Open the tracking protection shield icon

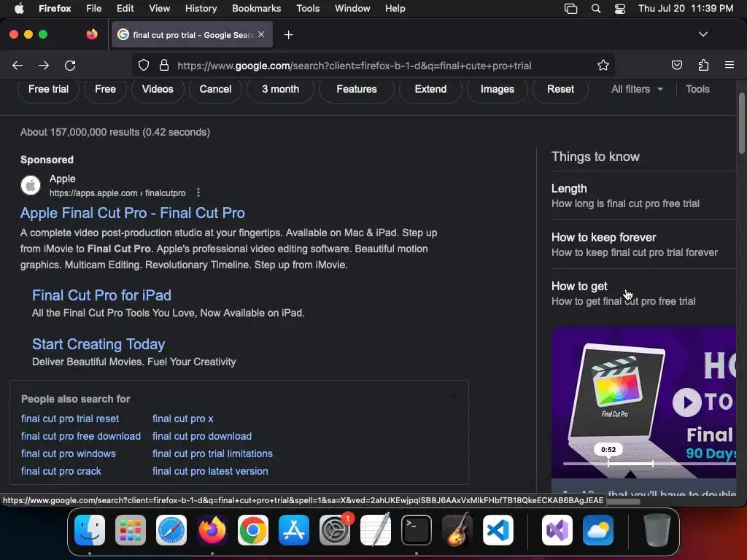pyautogui.click(x=144, y=65)
